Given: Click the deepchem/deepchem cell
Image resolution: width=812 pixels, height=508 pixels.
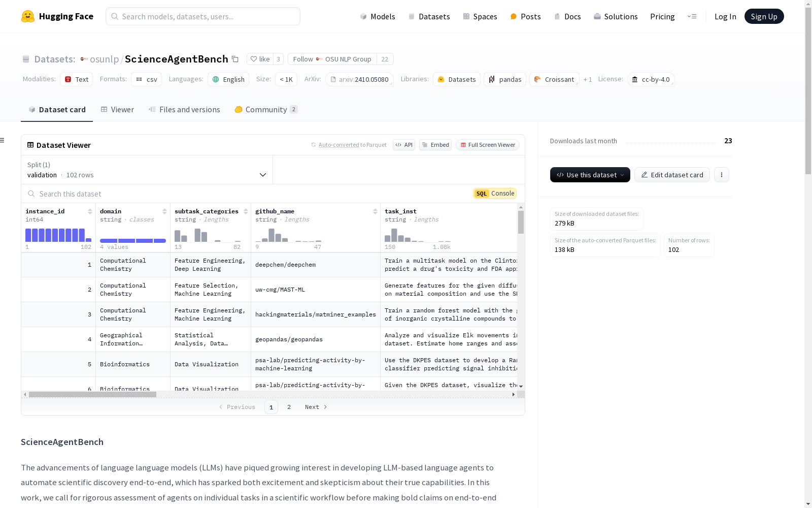Looking at the screenshot, I should pyautogui.click(x=316, y=265).
